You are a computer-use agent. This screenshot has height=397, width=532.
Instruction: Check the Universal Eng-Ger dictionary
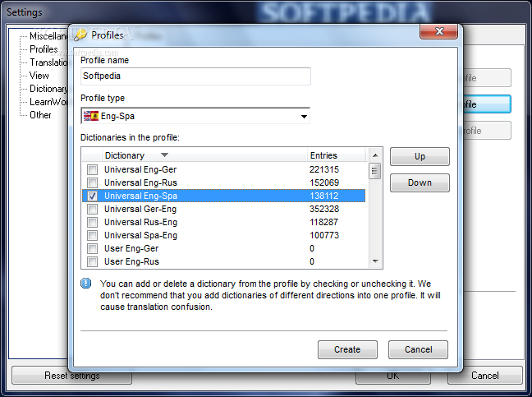pos(92,169)
